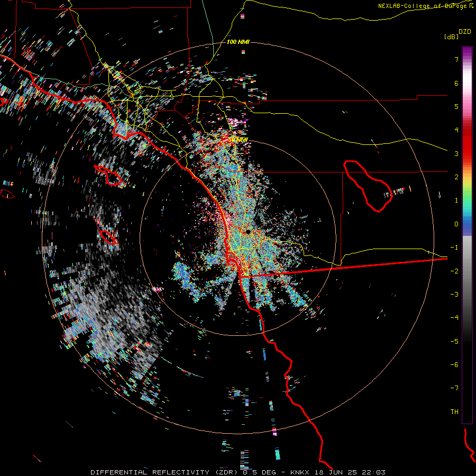Click the 100 NMI range ring label

[x=238, y=42]
